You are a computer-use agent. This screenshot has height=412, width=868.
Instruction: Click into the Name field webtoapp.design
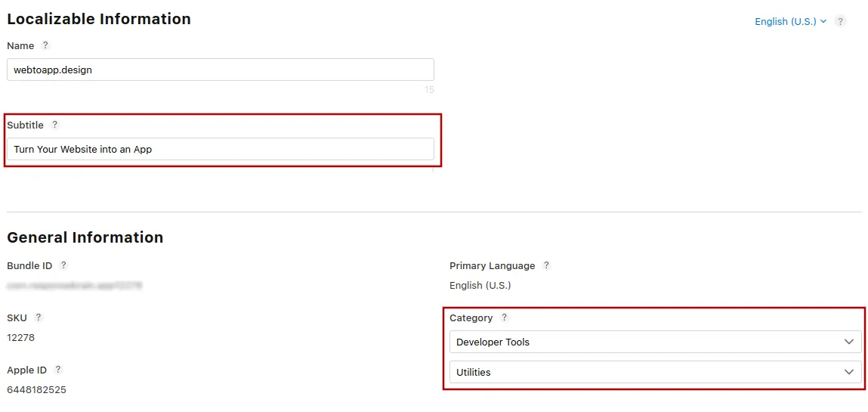click(221, 70)
